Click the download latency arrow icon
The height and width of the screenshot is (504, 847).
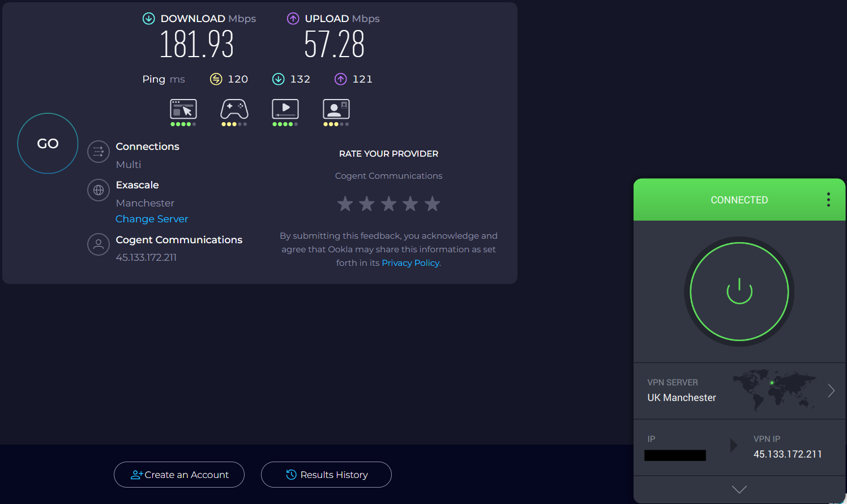pos(278,79)
